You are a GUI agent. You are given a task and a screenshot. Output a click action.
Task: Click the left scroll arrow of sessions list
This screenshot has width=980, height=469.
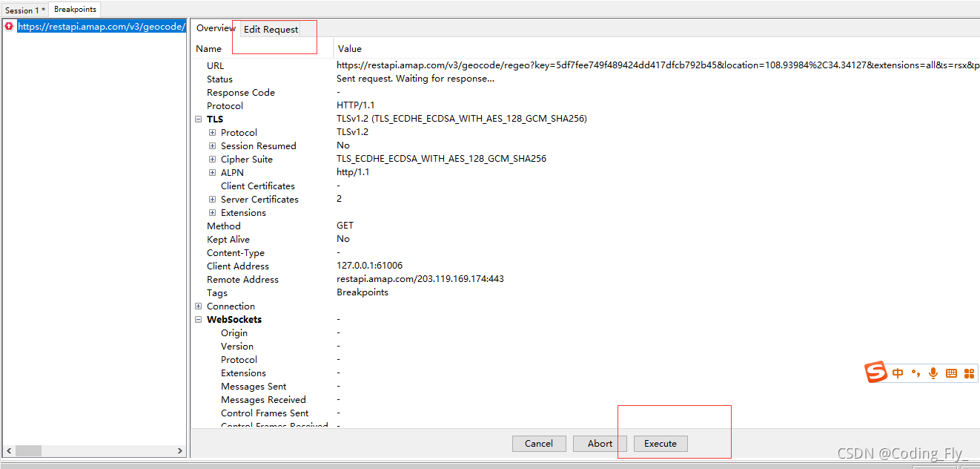[x=9, y=451]
